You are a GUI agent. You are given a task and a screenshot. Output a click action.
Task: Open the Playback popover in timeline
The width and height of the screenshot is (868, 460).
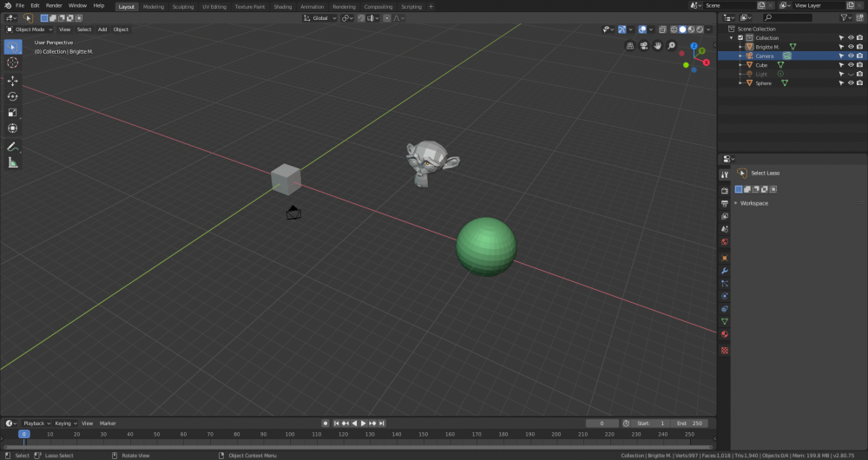pos(36,424)
